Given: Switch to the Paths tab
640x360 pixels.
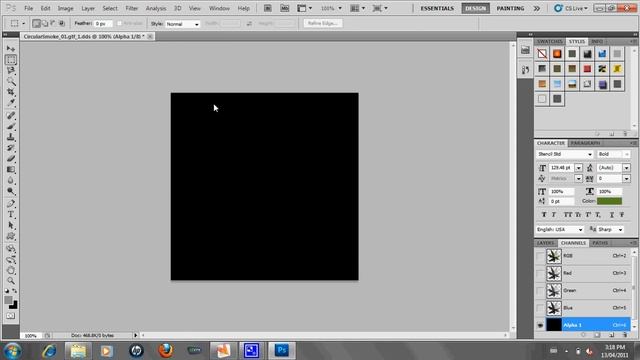Looking at the screenshot, I should [x=600, y=243].
